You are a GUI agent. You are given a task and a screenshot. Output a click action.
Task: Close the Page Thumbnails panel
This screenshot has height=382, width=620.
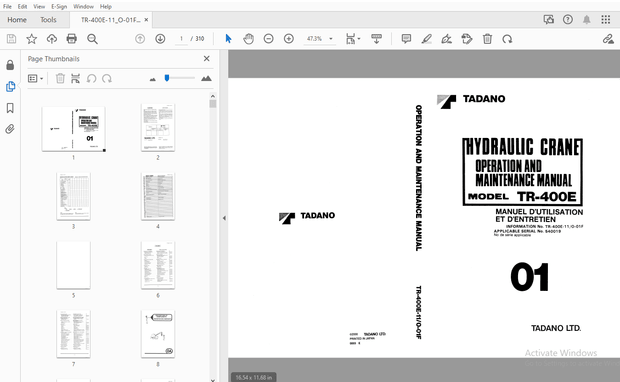tap(206, 59)
